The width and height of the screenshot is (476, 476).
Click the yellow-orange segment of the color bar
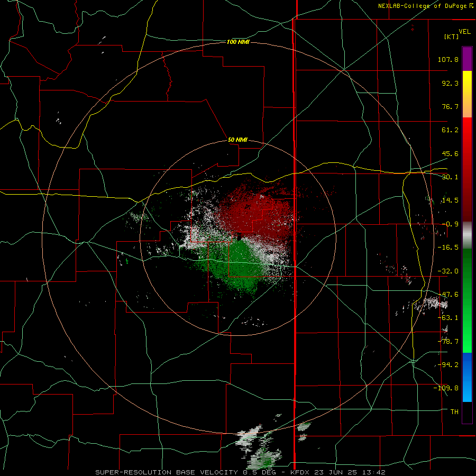pyautogui.click(x=467, y=94)
